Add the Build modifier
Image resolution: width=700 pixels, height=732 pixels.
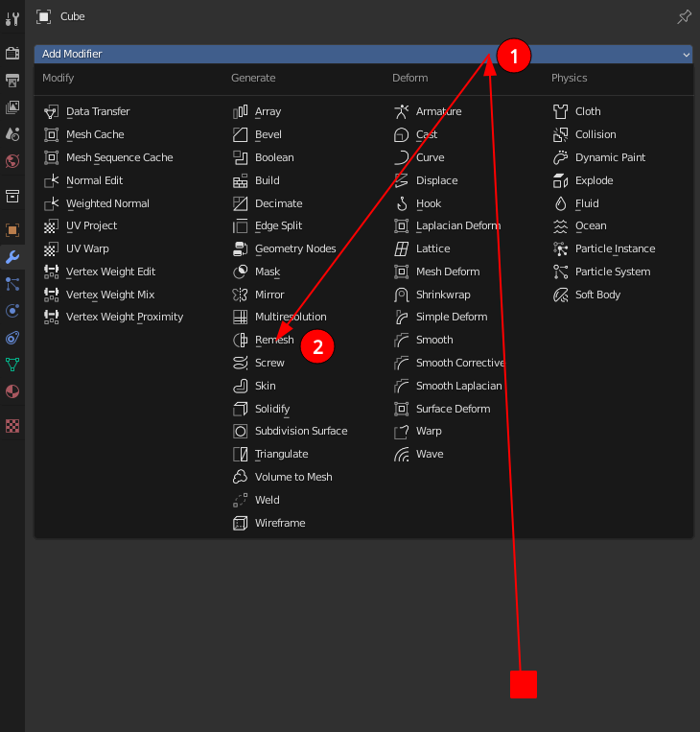(x=256, y=180)
